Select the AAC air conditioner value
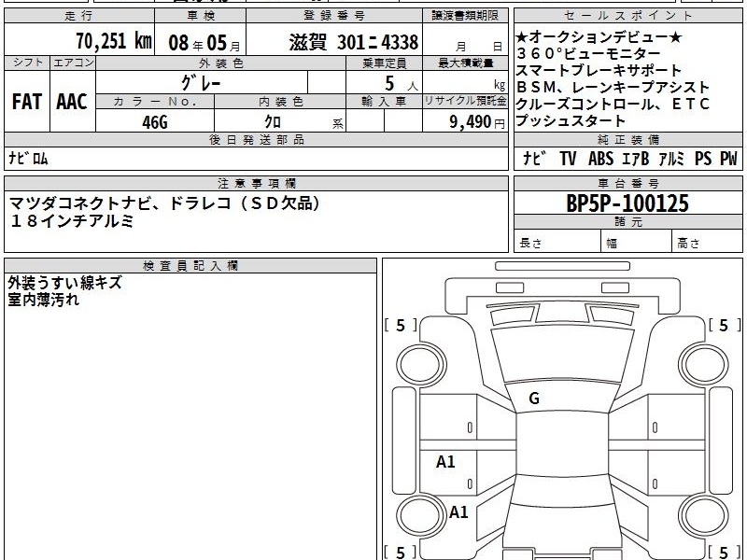Screen dimensions: 747x560 [72, 102]
